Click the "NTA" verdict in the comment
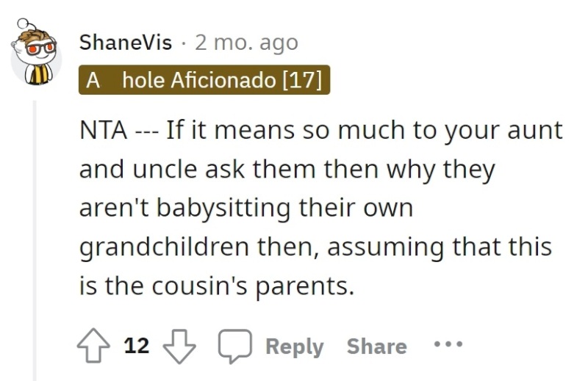The height and width of the screenshot is (381, 588). point(104,130)
